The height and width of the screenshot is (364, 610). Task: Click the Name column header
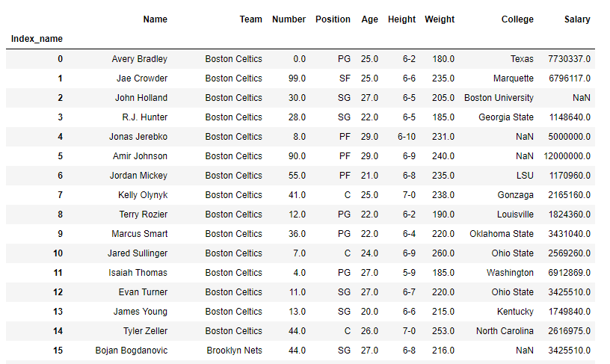(155, 19)
